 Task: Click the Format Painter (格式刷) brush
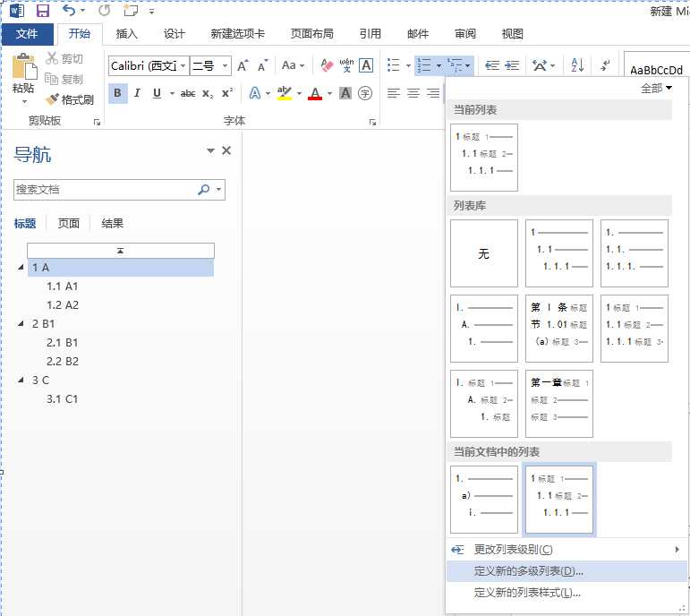(52, 99)
